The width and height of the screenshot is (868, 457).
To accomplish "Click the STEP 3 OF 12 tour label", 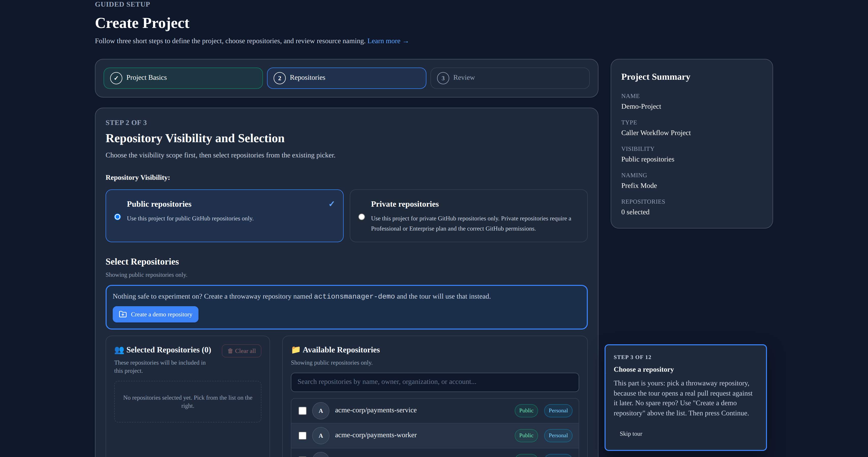I will point(632,357).
